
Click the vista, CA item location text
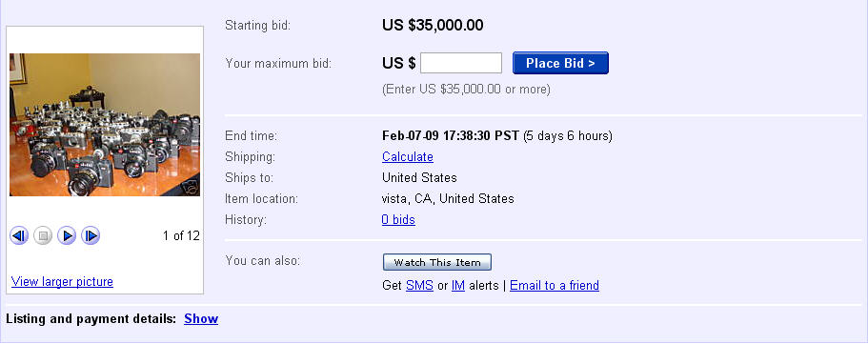coord(448,198)
